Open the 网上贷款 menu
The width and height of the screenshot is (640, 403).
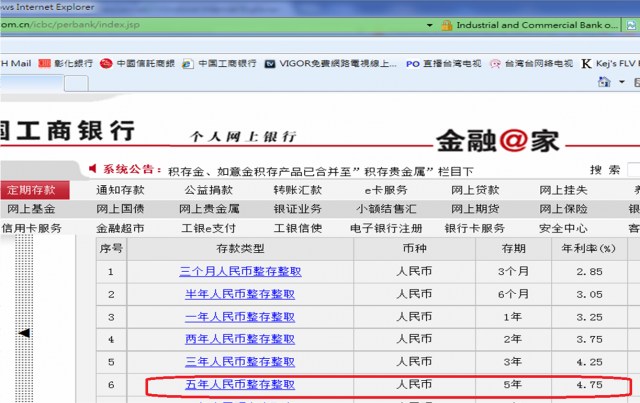click(475, 190)
